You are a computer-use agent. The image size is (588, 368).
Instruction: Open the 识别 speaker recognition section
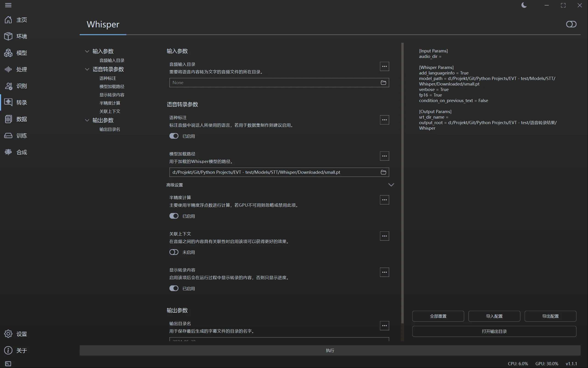[16, 86]
